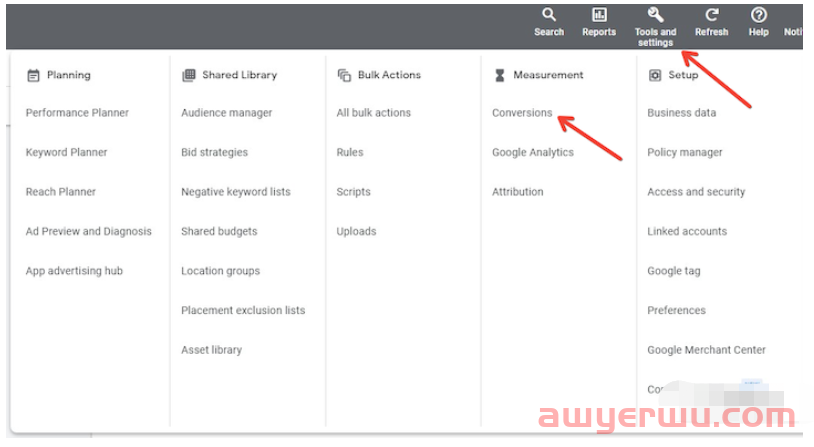Click the Bulk Actions icon
This screenshot has height=447, width=814.
(x=344, y=75)
